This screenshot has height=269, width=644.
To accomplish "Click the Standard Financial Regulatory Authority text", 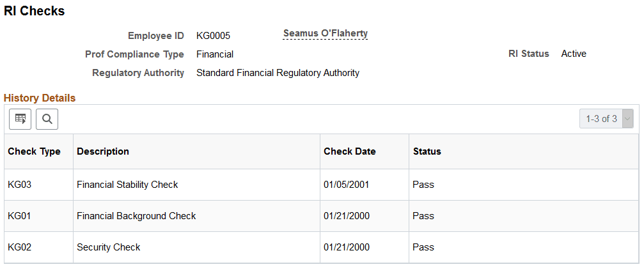I will [278, 73].
